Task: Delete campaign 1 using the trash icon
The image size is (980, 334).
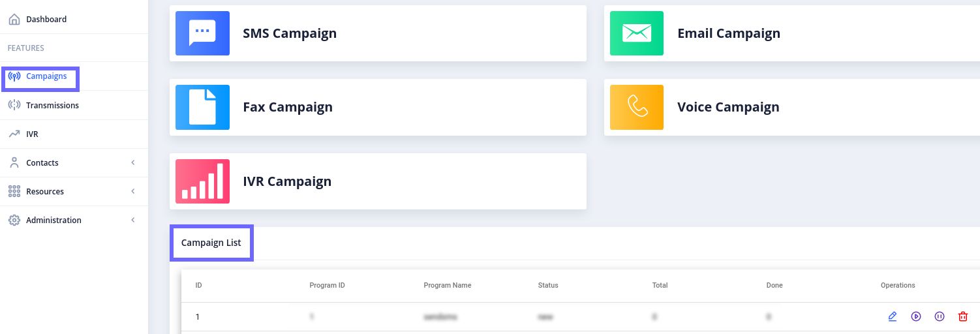Action: [x=962, y=316]
